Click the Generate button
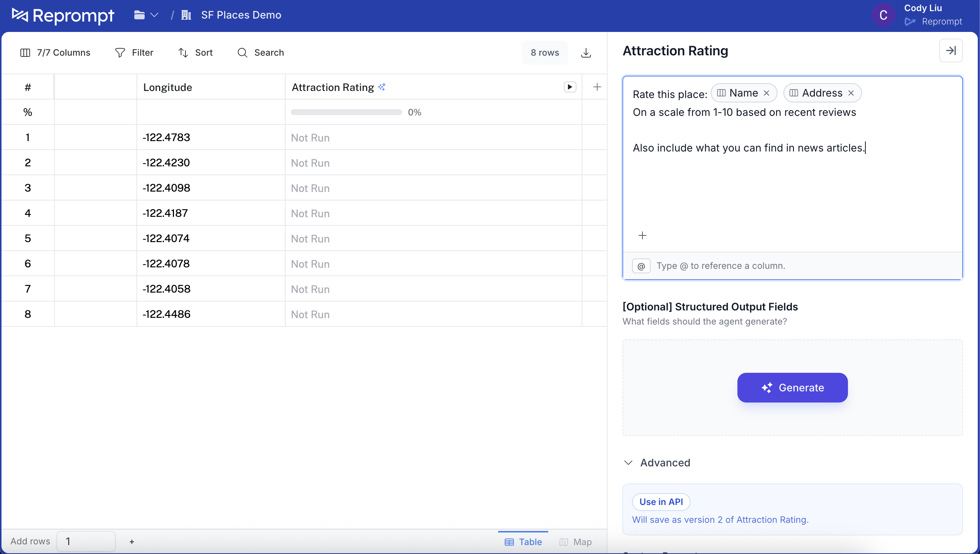This screenshot has width=980, height=554. [x=792, y=388]
